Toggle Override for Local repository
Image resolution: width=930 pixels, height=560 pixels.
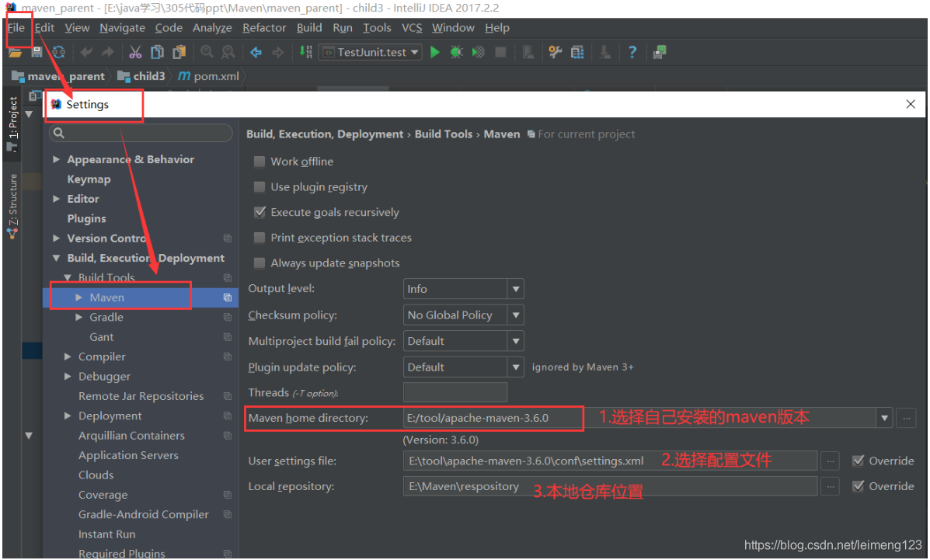[x=858, y=486]
